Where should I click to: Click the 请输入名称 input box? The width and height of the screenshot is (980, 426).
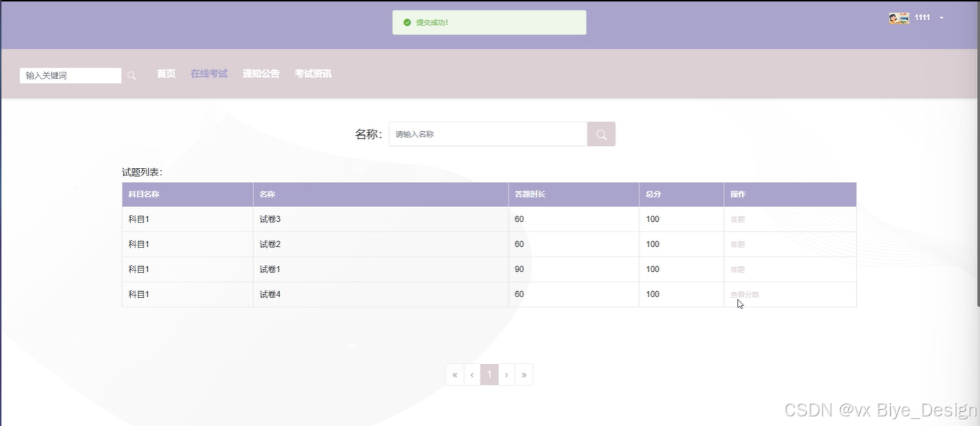pos(487,134)
